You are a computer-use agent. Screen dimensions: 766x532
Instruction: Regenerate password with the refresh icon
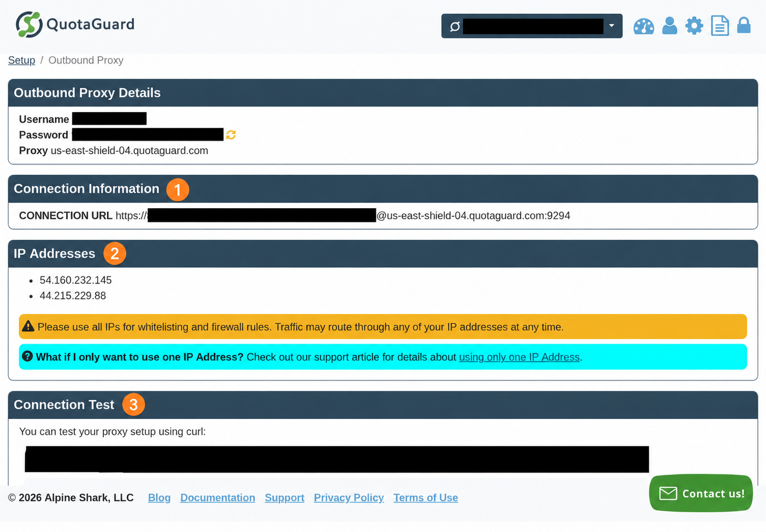(x=231, y=135)
